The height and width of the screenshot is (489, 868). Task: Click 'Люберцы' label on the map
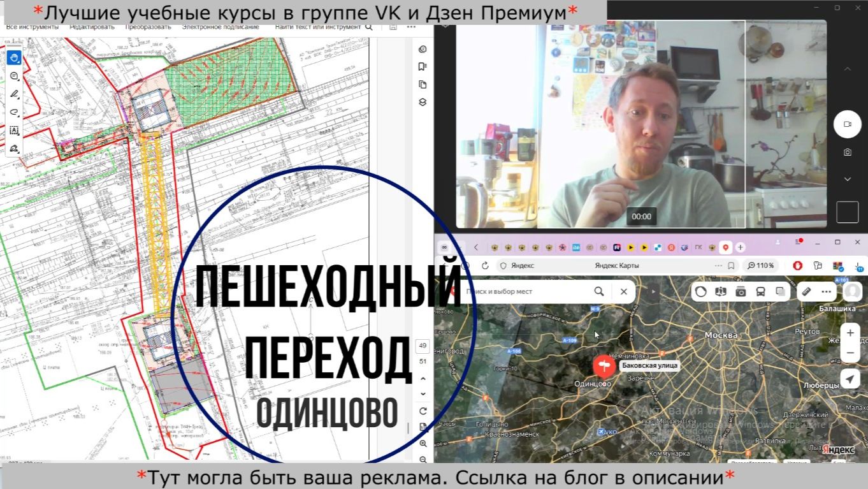coord(821,386)
